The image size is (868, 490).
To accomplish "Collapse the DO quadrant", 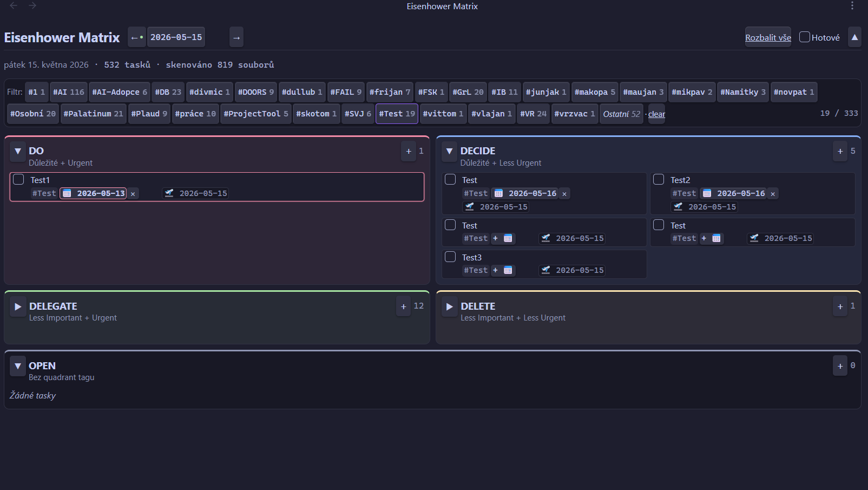I will click(x=17, y=152).
